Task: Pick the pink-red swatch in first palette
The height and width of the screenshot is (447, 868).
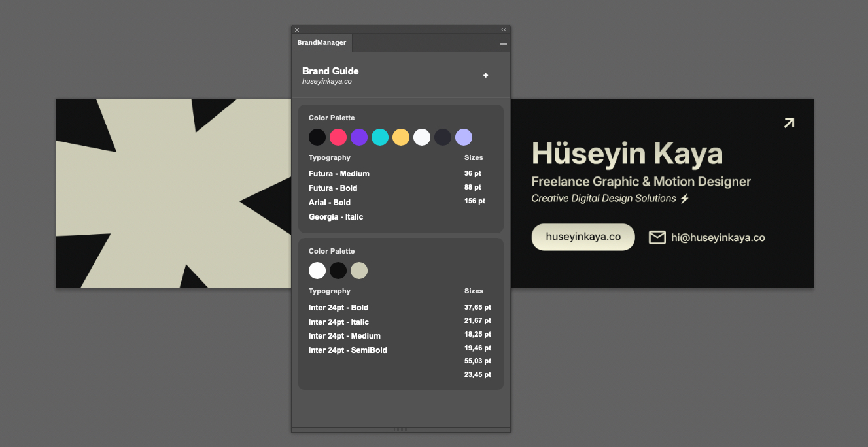Action: point(338,137)
